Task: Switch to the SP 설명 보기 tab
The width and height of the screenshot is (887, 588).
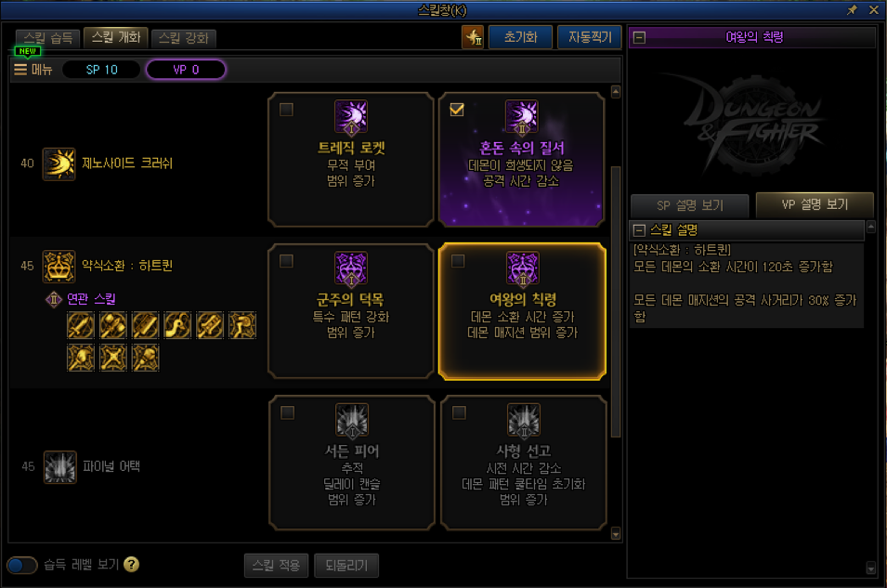Action: click(689, 205)
